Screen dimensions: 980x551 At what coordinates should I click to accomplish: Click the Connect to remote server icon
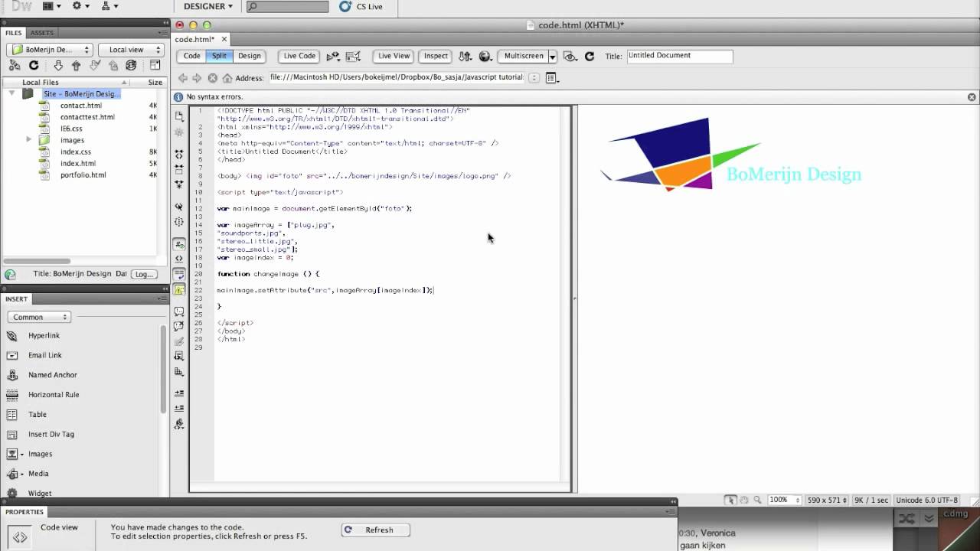tap(15, 66)
